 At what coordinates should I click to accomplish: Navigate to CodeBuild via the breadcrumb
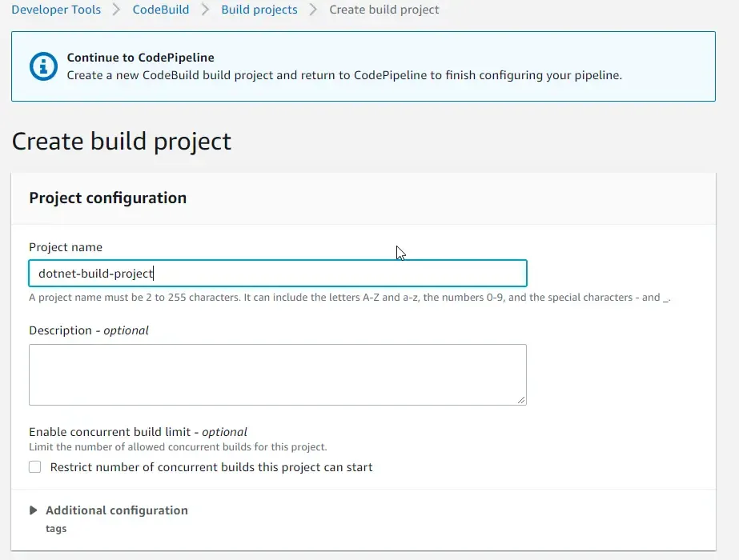pos(160,10)
